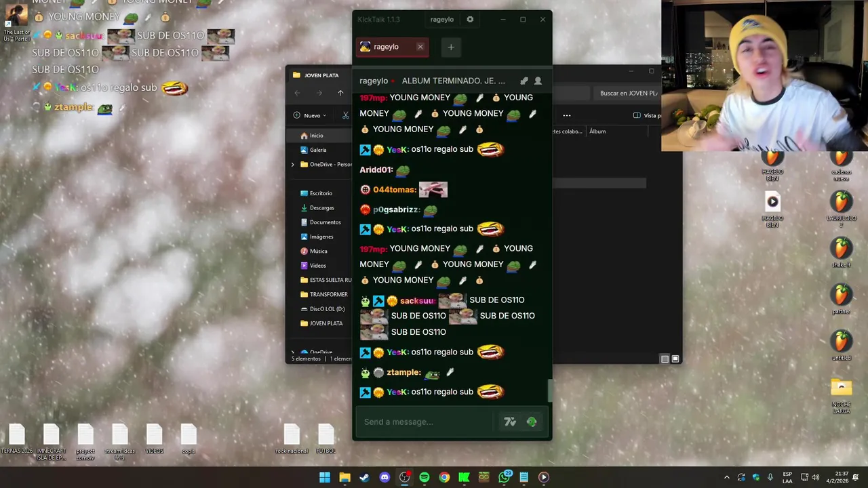This screenshot has width=868, height=488.
Task: Click the up-directory arrow in File Explorer
Action: 340,93
